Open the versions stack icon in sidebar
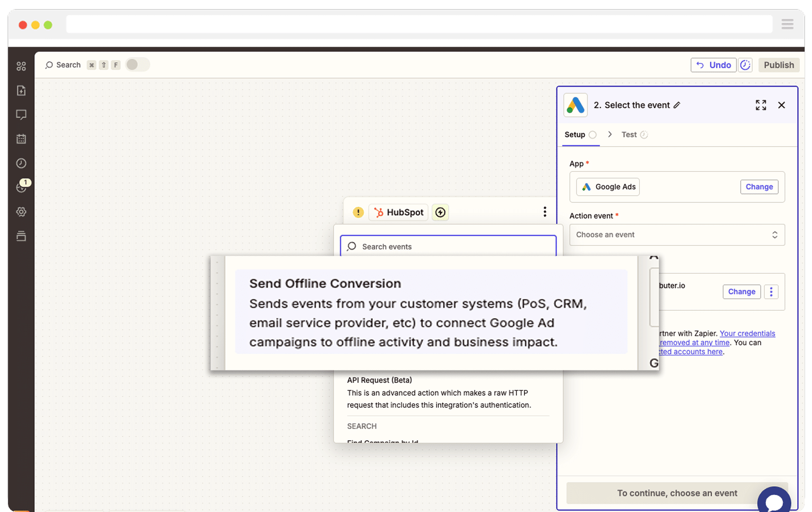 click(21, 236)
